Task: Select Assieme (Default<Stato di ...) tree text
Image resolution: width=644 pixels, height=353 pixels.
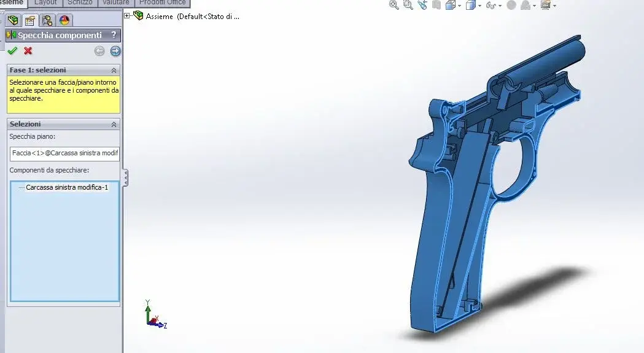Action: (193, 17)
